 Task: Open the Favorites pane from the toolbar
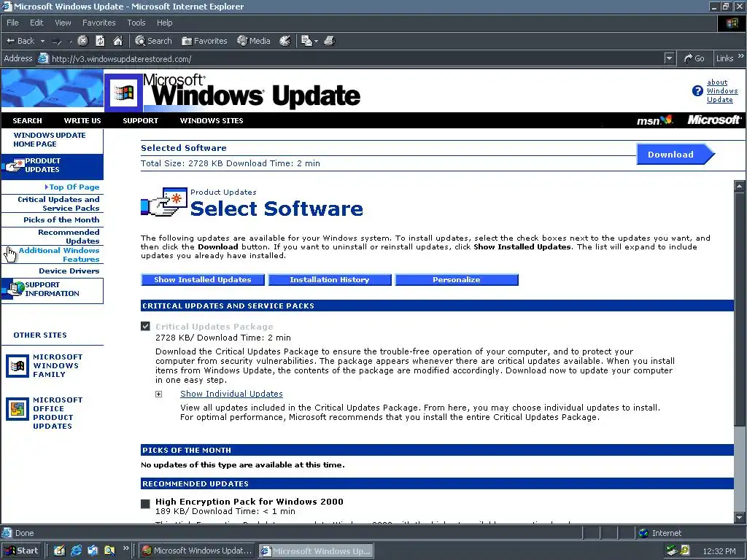204,41
